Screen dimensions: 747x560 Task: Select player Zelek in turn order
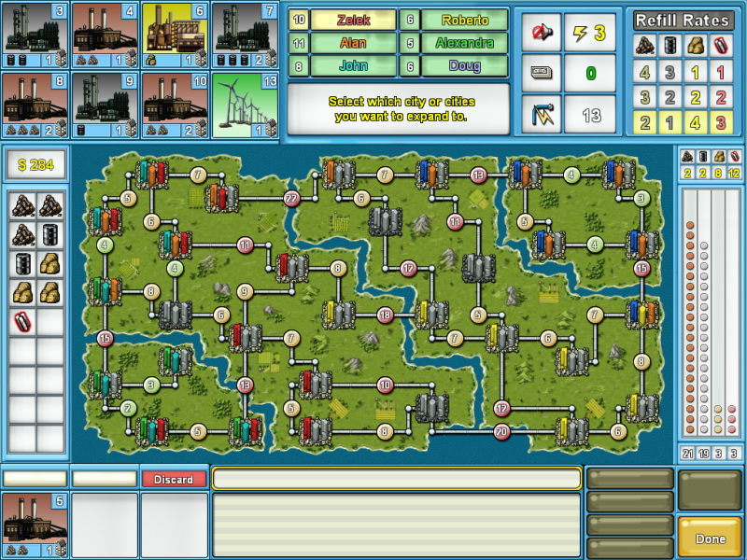point(353,20)
